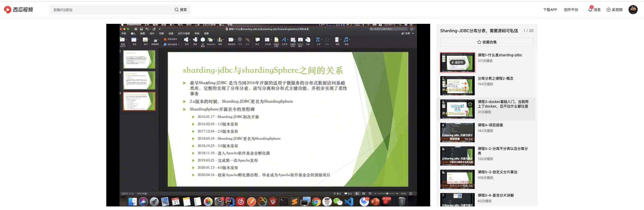Click the 108次播放 play count
The height and width of the screenshot is (210, 644).
[485, 178]
